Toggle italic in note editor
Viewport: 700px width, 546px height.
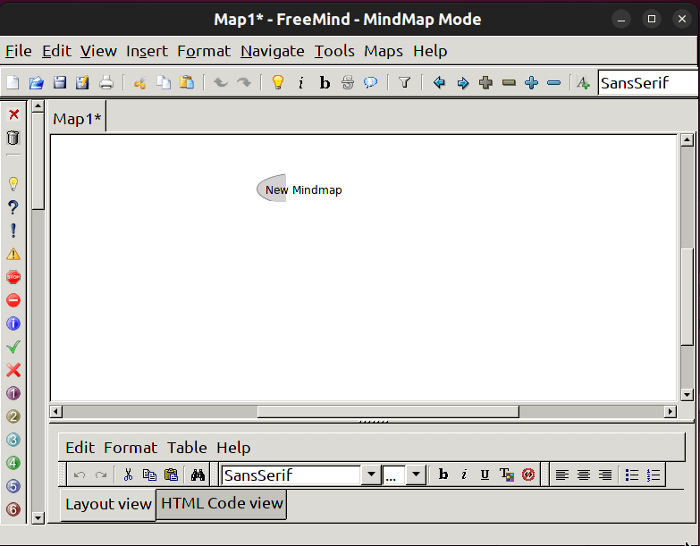pyautogui.click(x=464, y=474)
